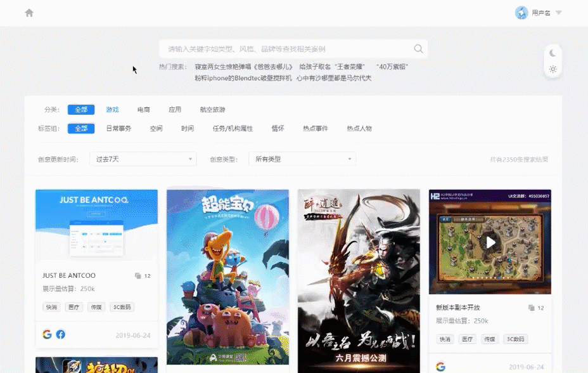Image resolution: width=588 pixels, height=373 pixels.
Task: Click copies icon on 新版本副本开放 card
Action: tap(532, 308)
